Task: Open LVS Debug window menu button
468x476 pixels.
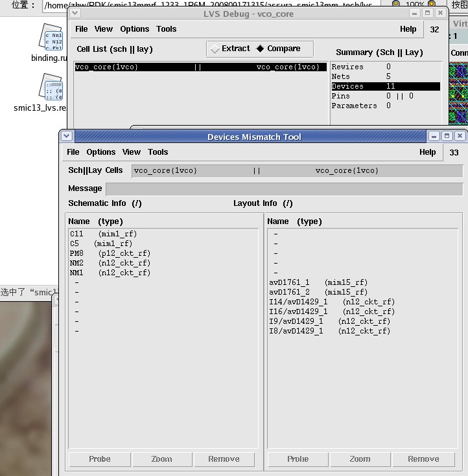Action: tap(75, 13)
